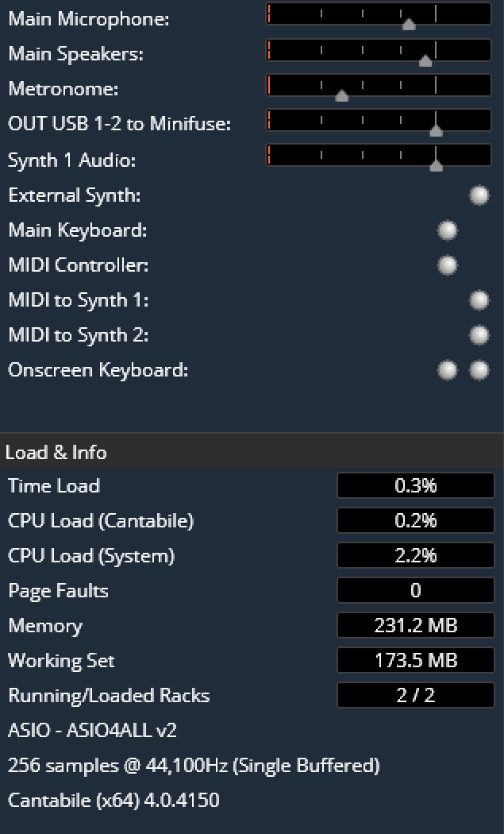Click the Synth 1 Audio level slider handle
The image size is (504, 834).
click(x=436, y=165)
